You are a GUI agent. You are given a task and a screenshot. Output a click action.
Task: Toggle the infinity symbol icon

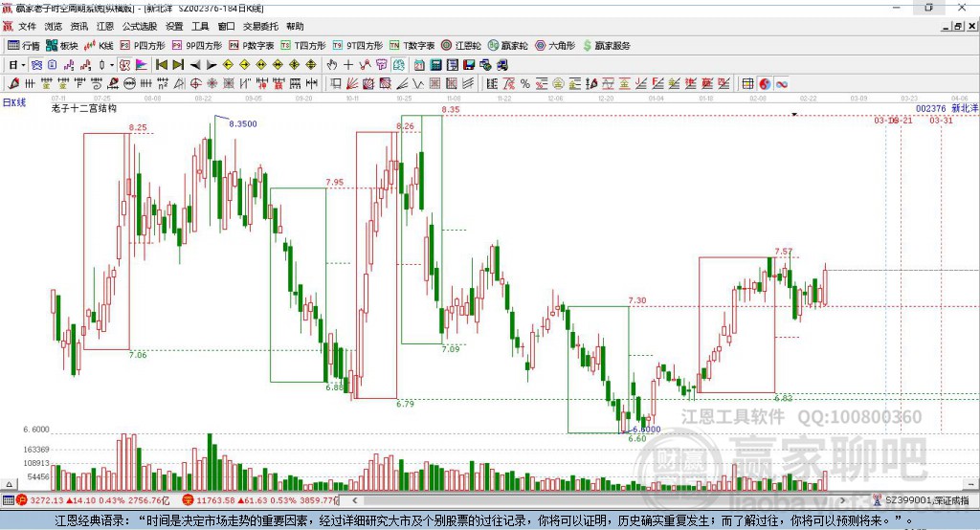(x=781, y=84)
